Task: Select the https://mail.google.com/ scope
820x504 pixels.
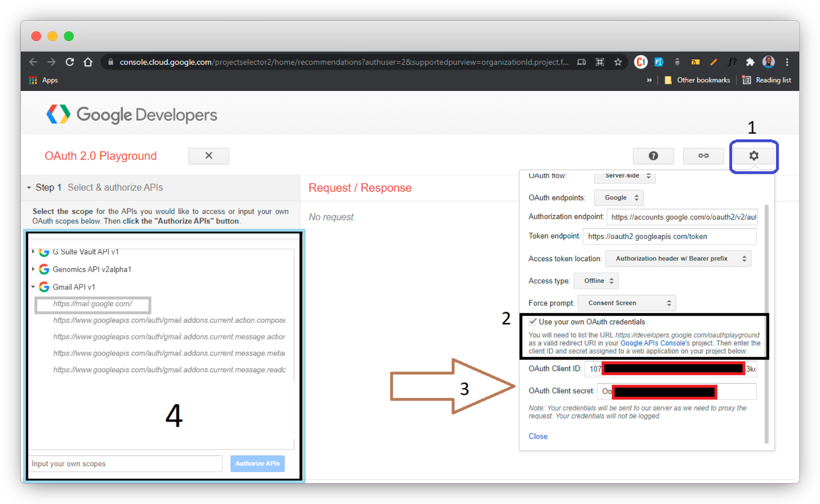Action: 93,304
